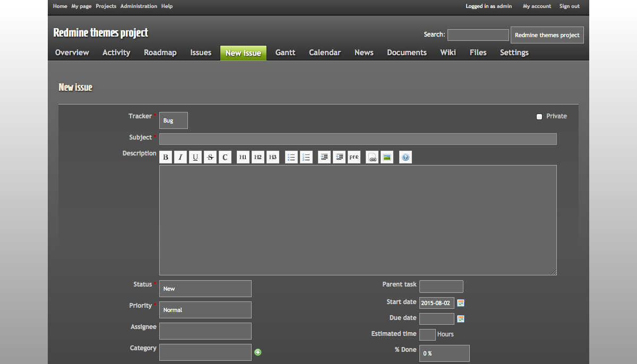The image size is (637, 364).
Task: Select the New issue tab
Action: tap(243, 53)
